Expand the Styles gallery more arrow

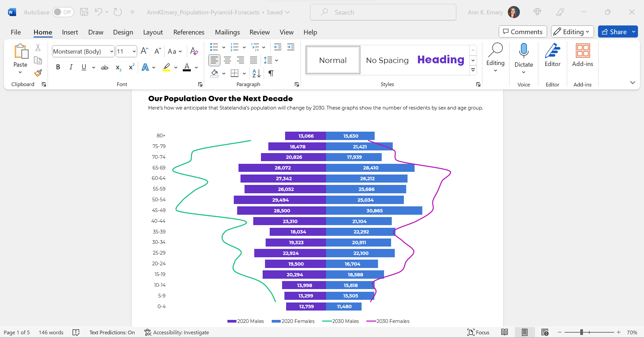click(x=473, y=70)
